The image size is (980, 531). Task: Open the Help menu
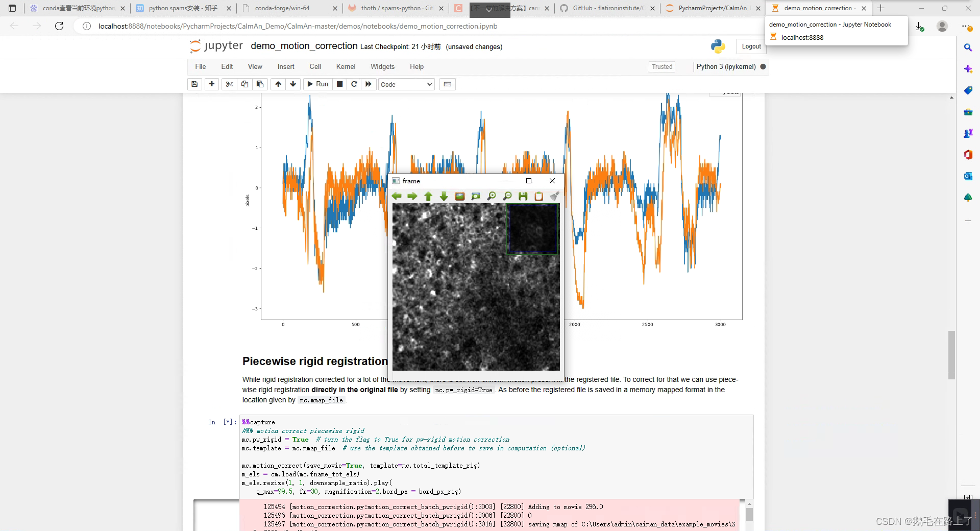click(417, 66)
